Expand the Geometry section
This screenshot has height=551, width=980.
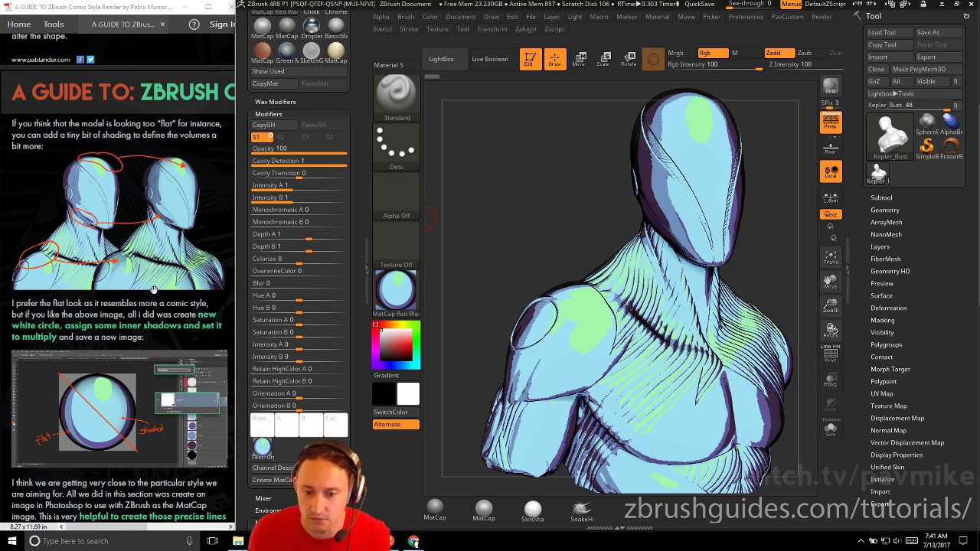point(885,210)
